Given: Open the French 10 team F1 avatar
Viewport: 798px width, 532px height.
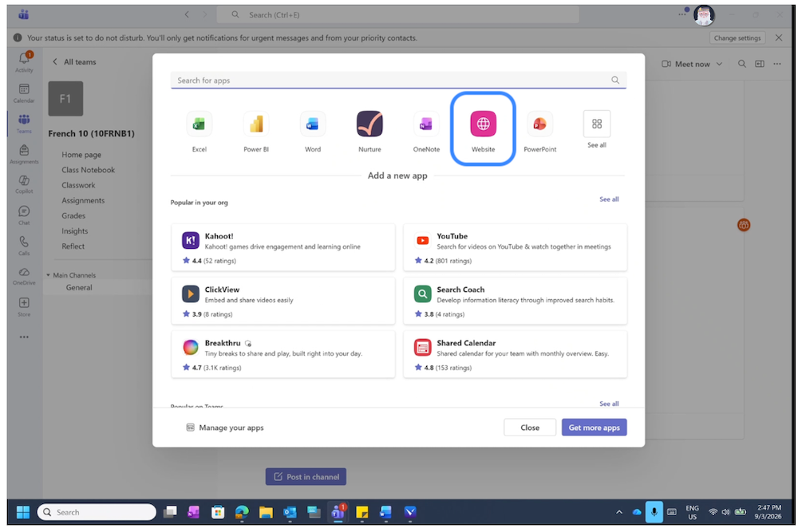Looking at the screenshot, I should pos(65,99).
